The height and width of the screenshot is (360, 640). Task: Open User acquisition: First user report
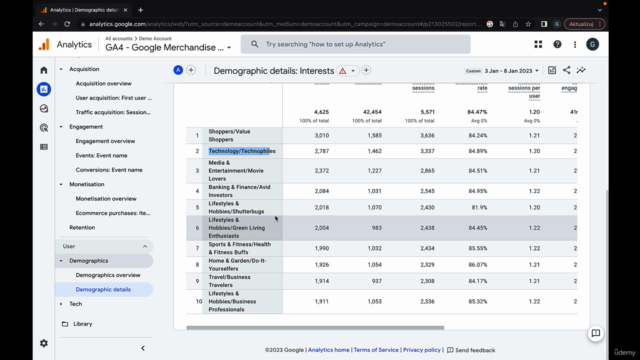[x=113, y=98]
